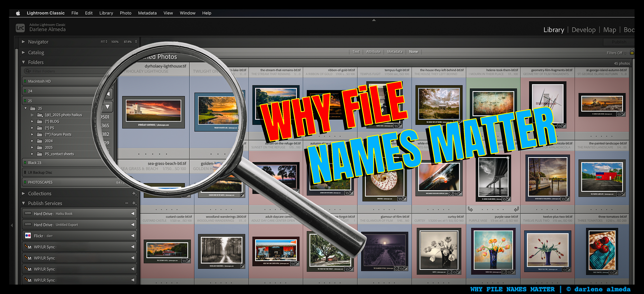This screenshot has height=294, width=644.
Task: Expand the 2024 folder
Action: tap(32, 141)
